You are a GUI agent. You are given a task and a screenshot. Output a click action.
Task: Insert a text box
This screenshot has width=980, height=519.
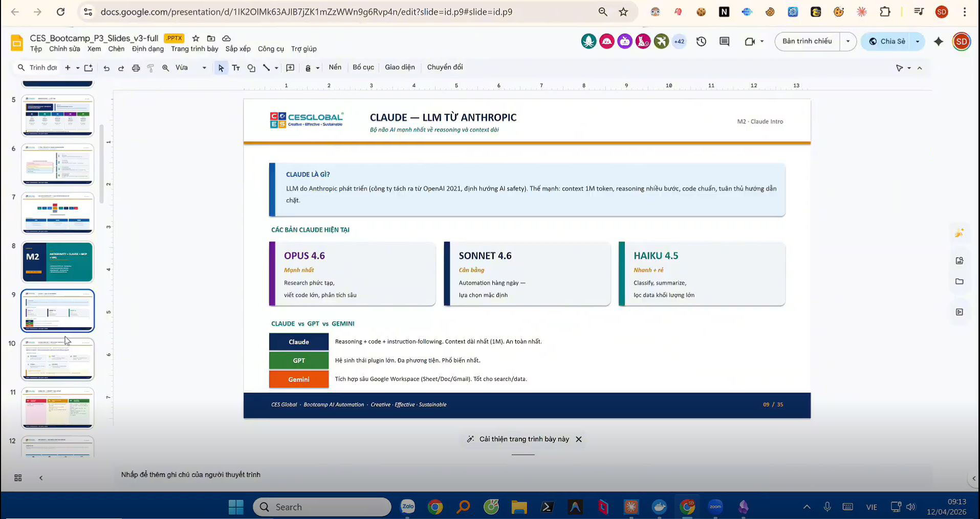pyautogui.click(x=236, y=67)
